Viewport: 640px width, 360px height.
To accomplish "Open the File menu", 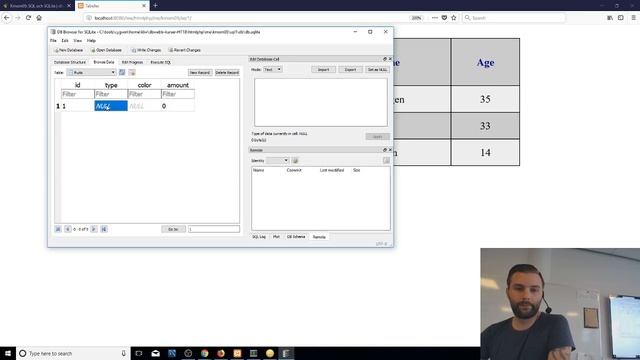I will pos(53,40).
